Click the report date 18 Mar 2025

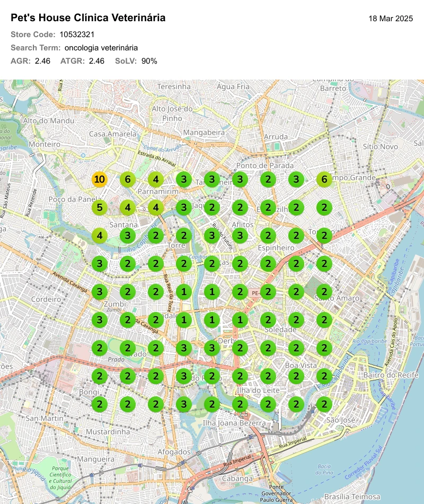coord(391,19)
